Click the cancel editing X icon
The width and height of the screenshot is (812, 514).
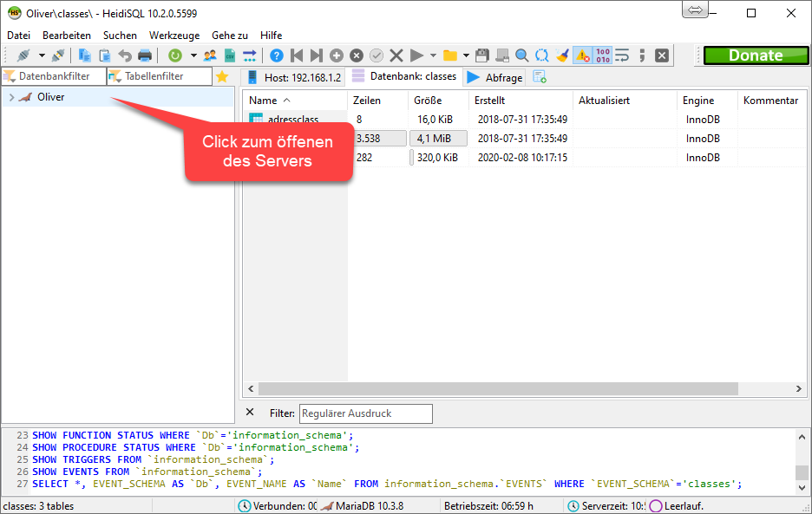click(396, 55)
